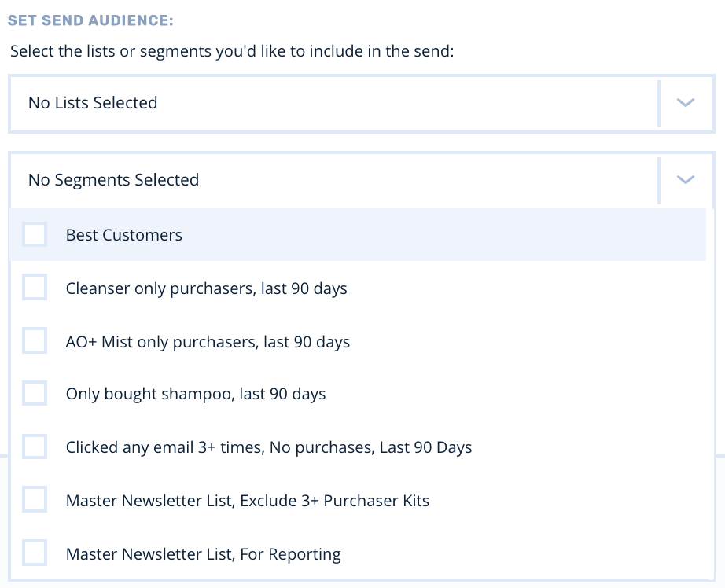Check the box for Cleanser only purchasers

coord(35,288)
